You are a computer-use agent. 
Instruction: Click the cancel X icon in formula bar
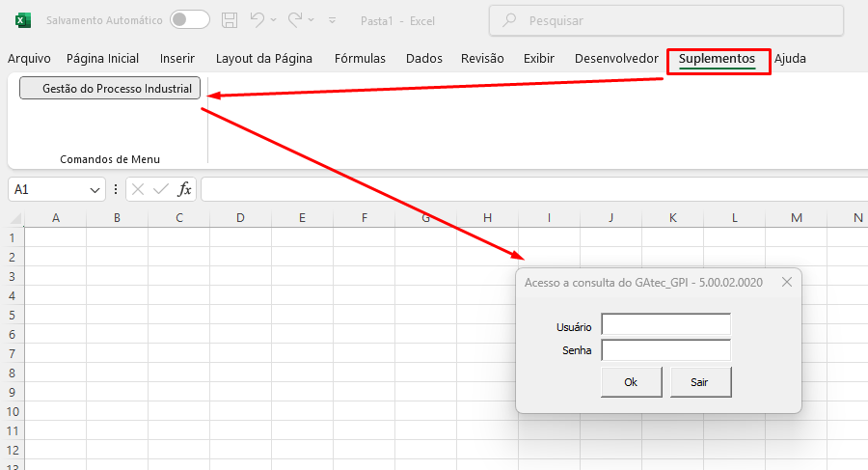[x=139, y=189]
